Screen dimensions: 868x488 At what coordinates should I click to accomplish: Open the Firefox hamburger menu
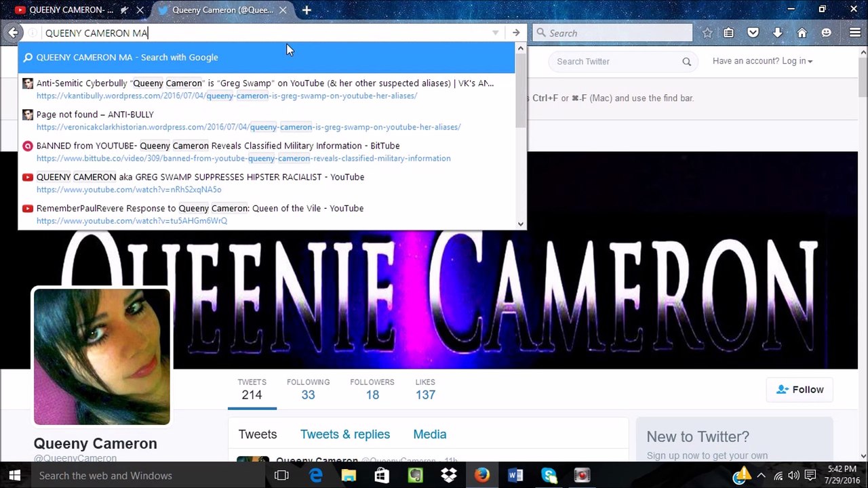pos(855,33)
